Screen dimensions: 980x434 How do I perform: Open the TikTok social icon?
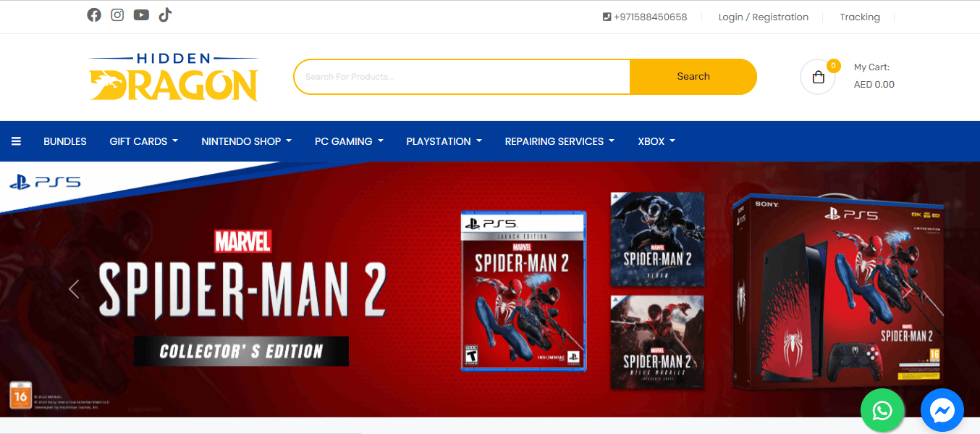[x=165, y=15]
